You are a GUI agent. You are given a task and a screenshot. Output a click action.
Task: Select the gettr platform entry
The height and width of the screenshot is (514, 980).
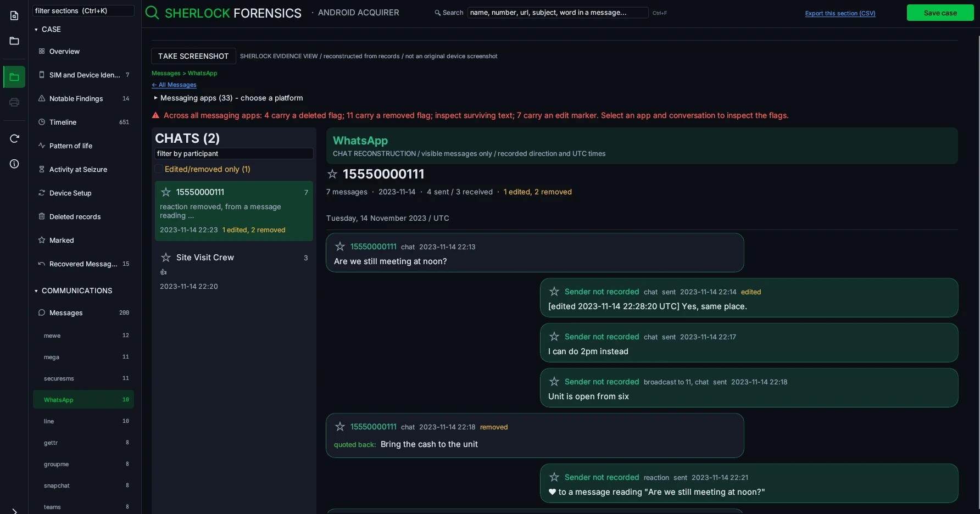(83, 443)
